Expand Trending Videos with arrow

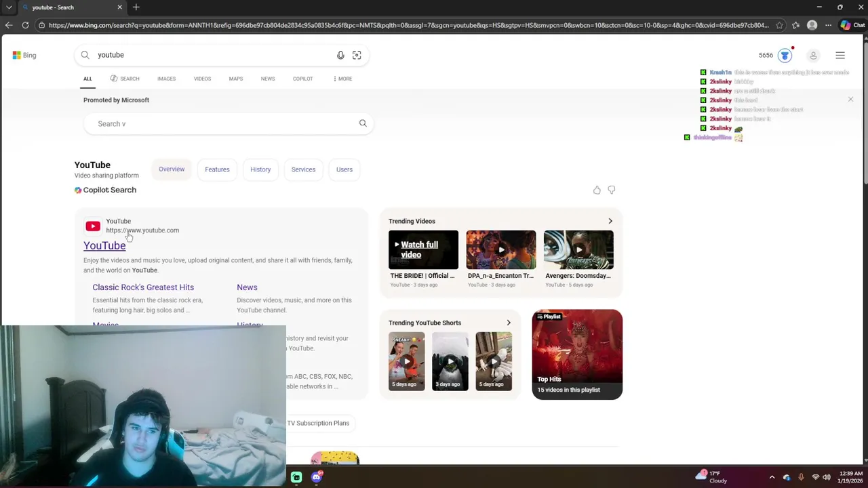(x=610, y=221)
